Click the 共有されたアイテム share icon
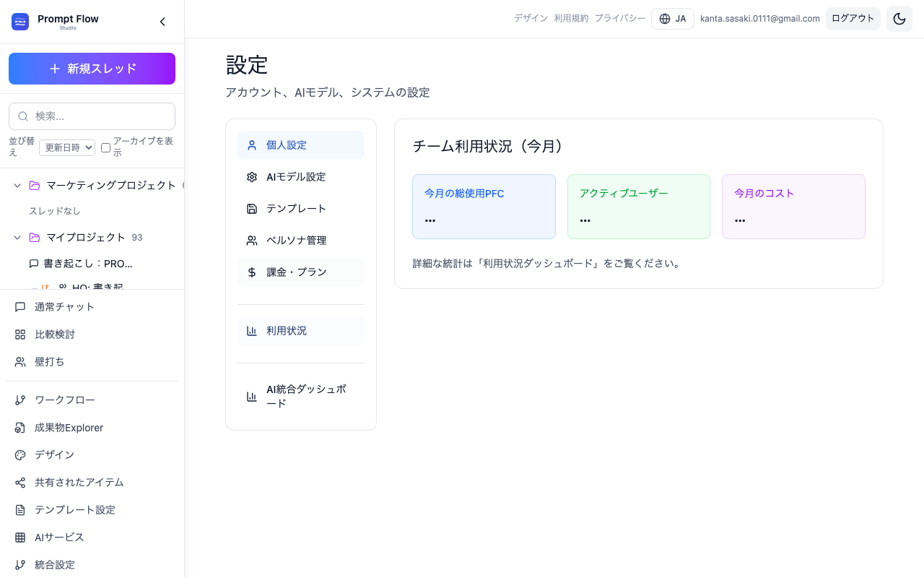Image resolution: width=924 pixels, height=578 pixels. tap(20, 483)
